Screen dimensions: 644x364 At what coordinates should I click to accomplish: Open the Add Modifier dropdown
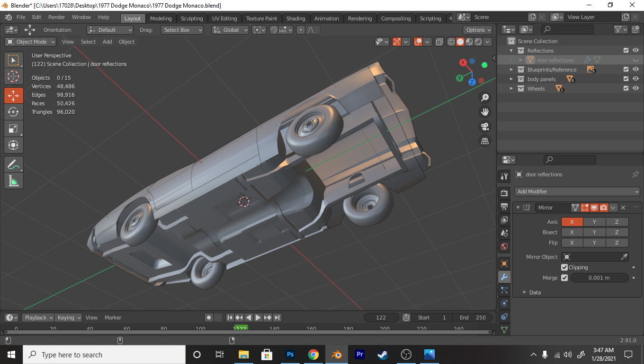[x=577, y=191]
